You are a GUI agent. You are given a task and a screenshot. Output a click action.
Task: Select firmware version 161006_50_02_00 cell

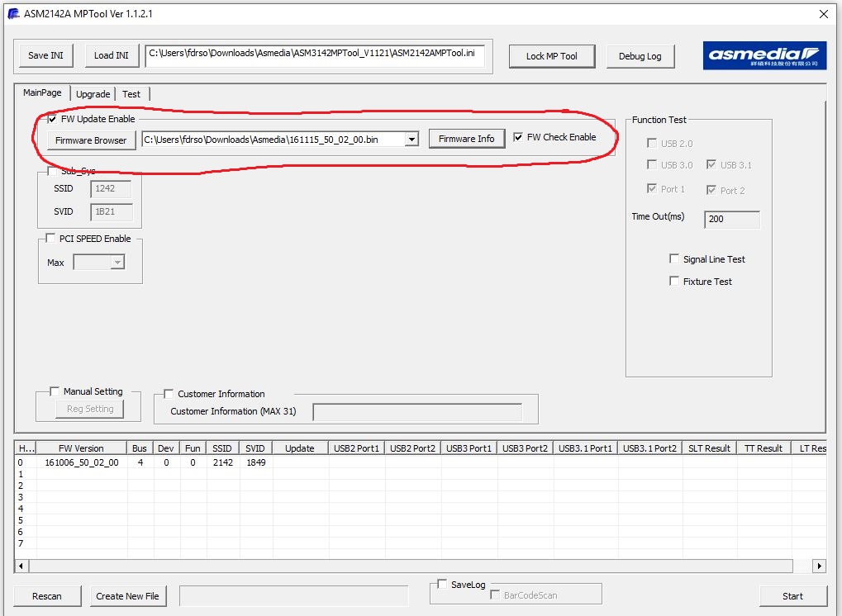[82, 462]
